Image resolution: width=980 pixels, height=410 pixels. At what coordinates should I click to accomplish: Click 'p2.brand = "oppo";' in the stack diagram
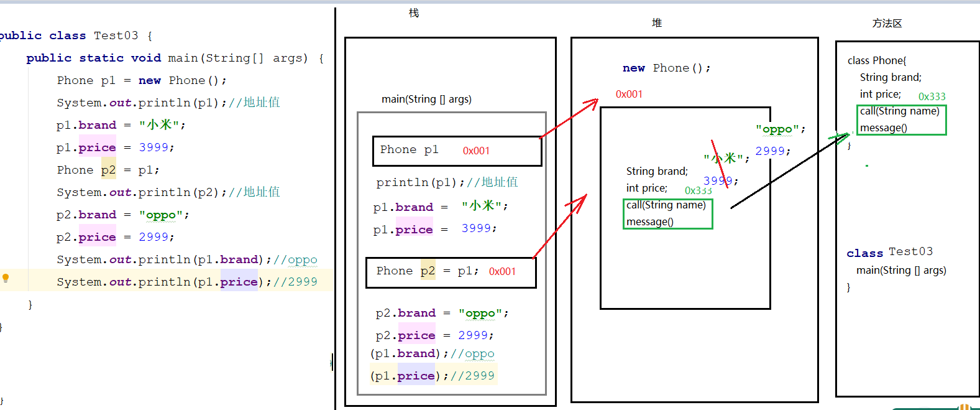click(x=442, y=313)
